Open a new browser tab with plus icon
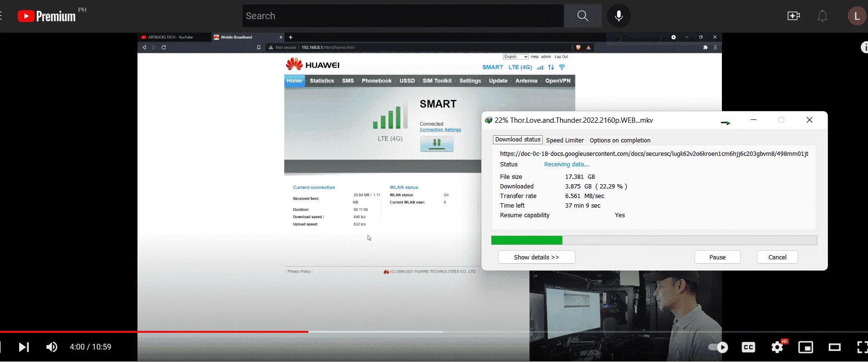The image size is (868, 363). point(291,37)
